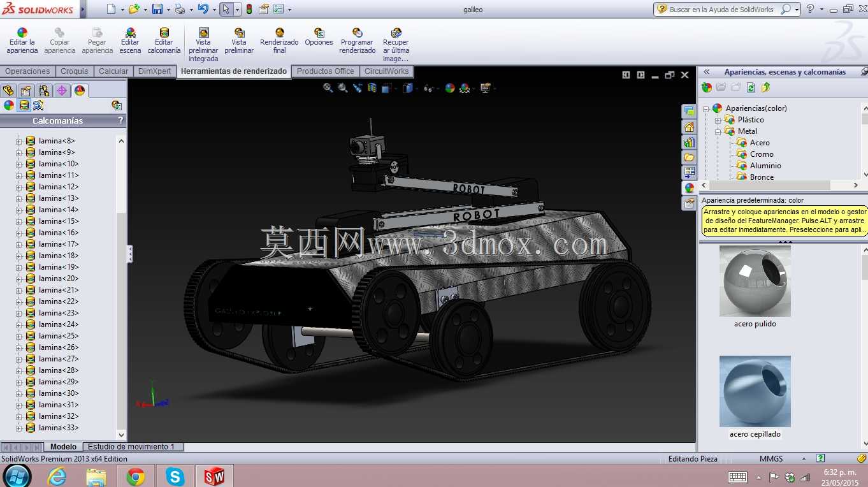Open Skype from the taskbar

pyautogui.click(x=175, y=476)
